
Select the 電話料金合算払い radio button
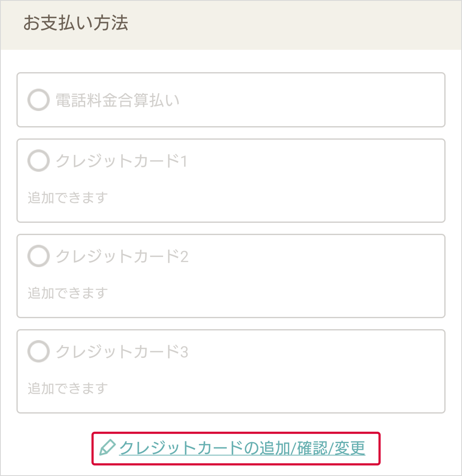pyautogui.click(x=38, y=100)
